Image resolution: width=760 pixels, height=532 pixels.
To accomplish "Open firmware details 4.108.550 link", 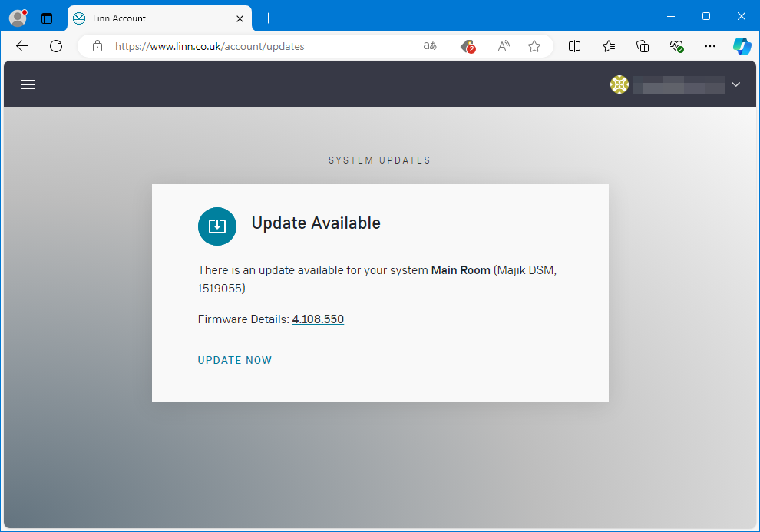I will click(x=318, y=319).
